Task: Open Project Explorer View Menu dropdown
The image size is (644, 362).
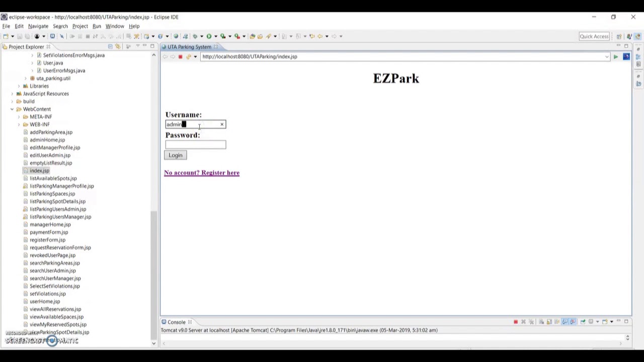Action: 137,46
